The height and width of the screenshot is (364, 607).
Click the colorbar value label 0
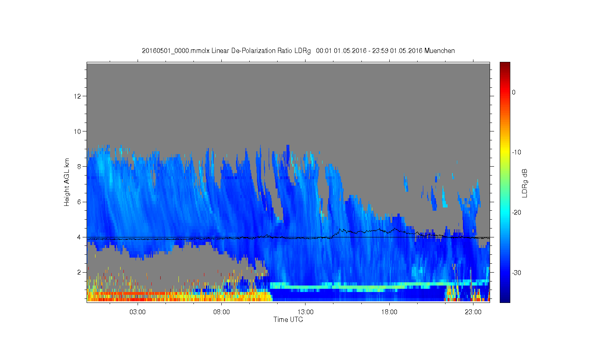[x=514, y=92]
